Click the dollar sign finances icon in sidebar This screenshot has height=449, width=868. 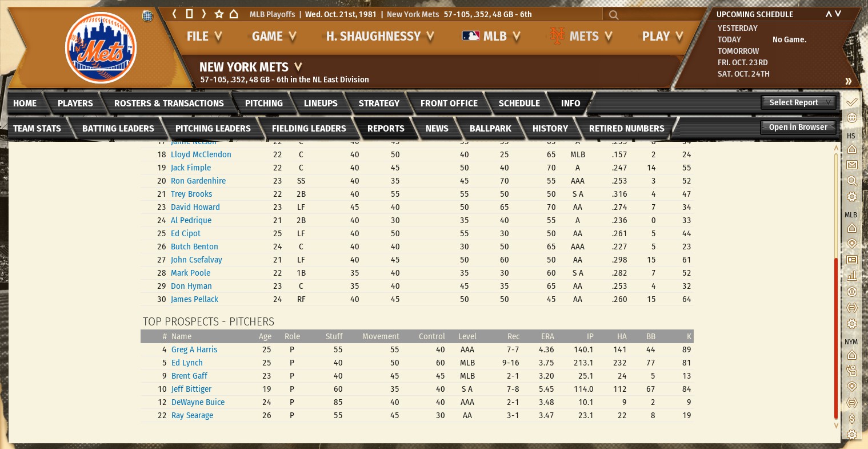pyautogui.click(x=851, y=419)
